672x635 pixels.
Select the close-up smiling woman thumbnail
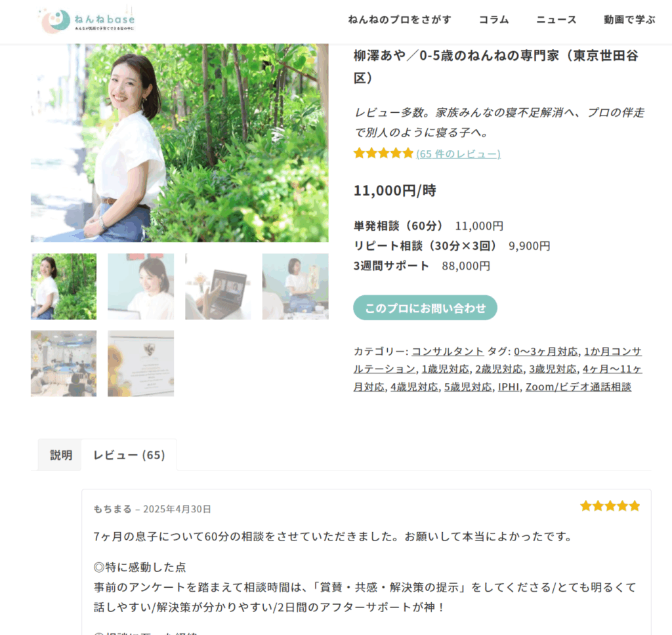(x=140, y=286)
